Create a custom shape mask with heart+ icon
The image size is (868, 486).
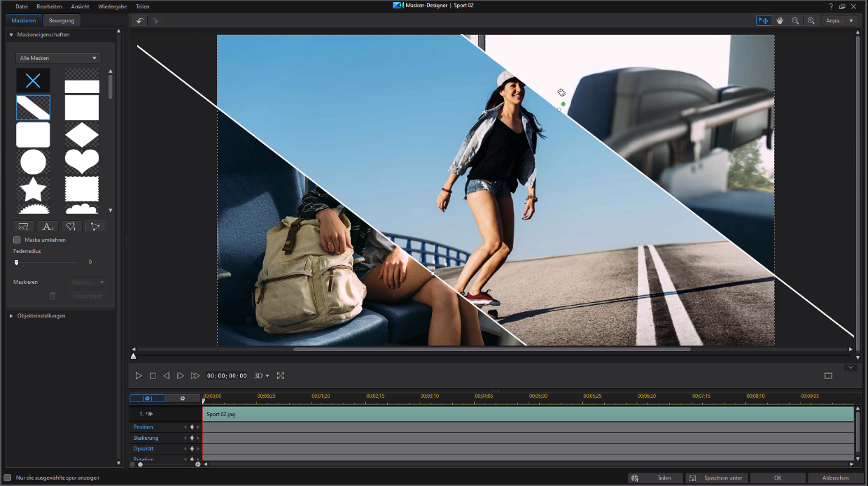coord(71,226)
